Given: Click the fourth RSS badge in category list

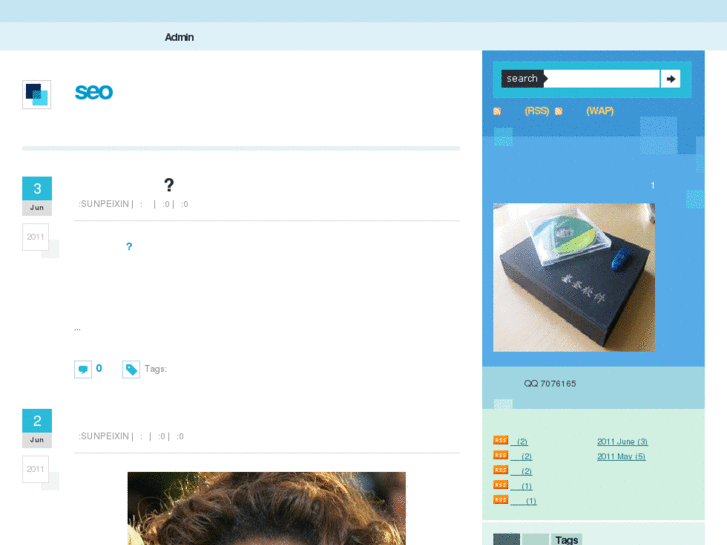Looking at the screenshot, I should pos(501,485).
